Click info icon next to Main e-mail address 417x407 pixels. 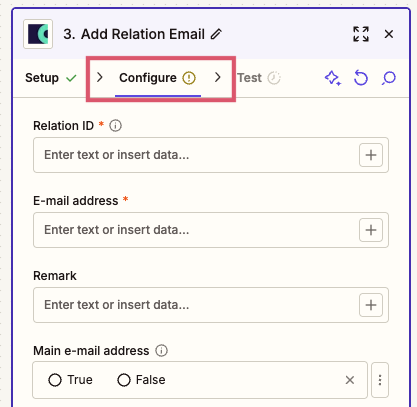pos(162,351)
